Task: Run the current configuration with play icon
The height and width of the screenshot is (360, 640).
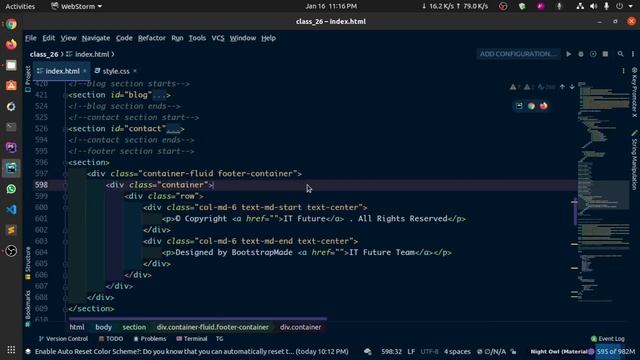Action: pyautogui.click(x=569, y=54)
